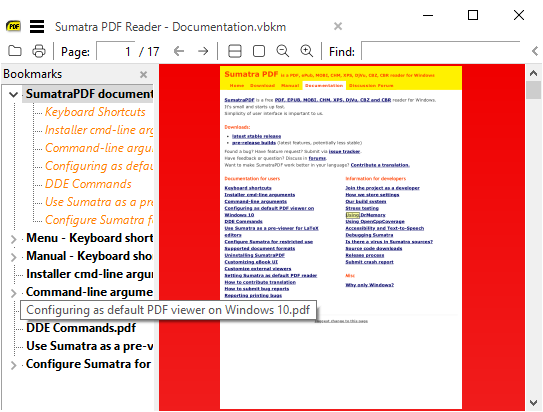Expand the Configure Sumatra for bookmark
Screen dimensions: 543x412
[x=14, y=365]
